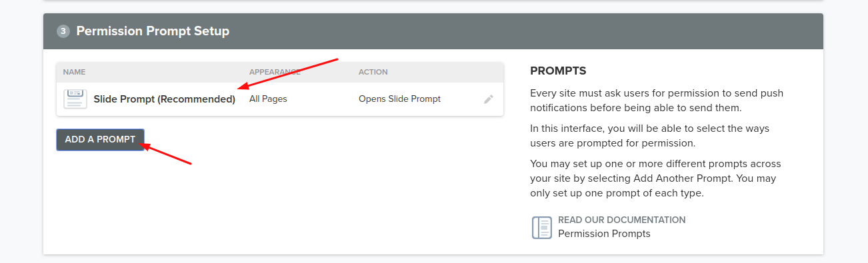Click the pencil edit icon for Slide Prompt

(489, 99)
